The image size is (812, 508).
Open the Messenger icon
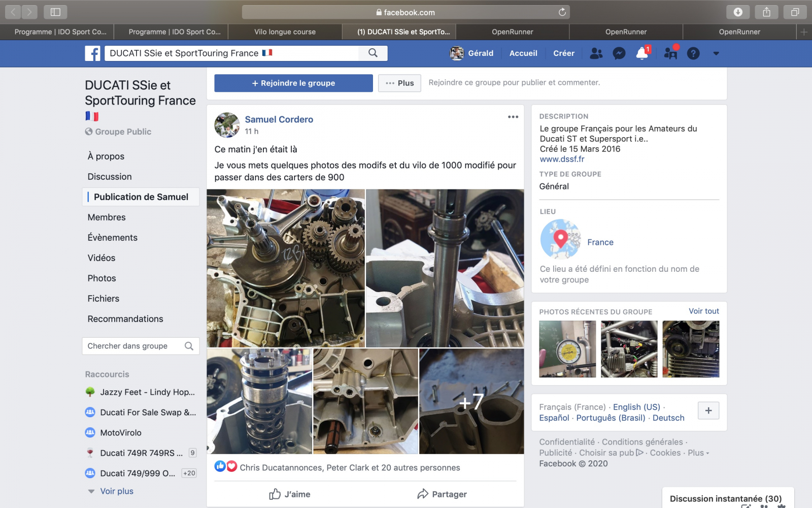tap(619, 53)
